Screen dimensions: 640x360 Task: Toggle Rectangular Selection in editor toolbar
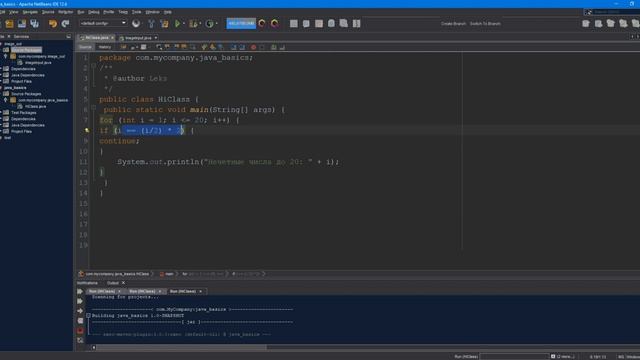click(193, 47)
